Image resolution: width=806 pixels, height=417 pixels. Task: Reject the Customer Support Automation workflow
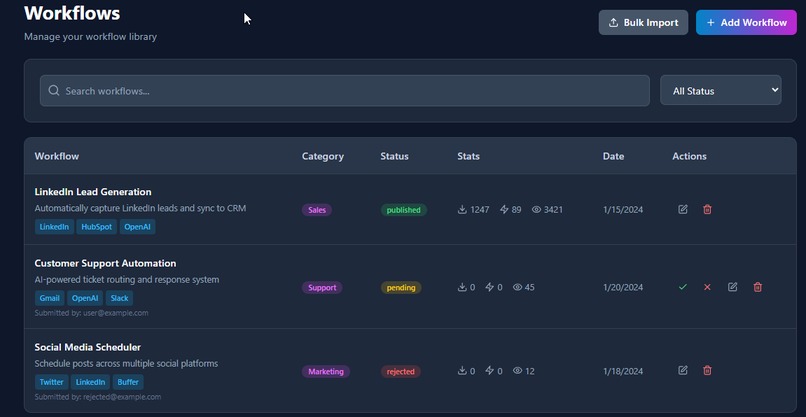[707, 287]
